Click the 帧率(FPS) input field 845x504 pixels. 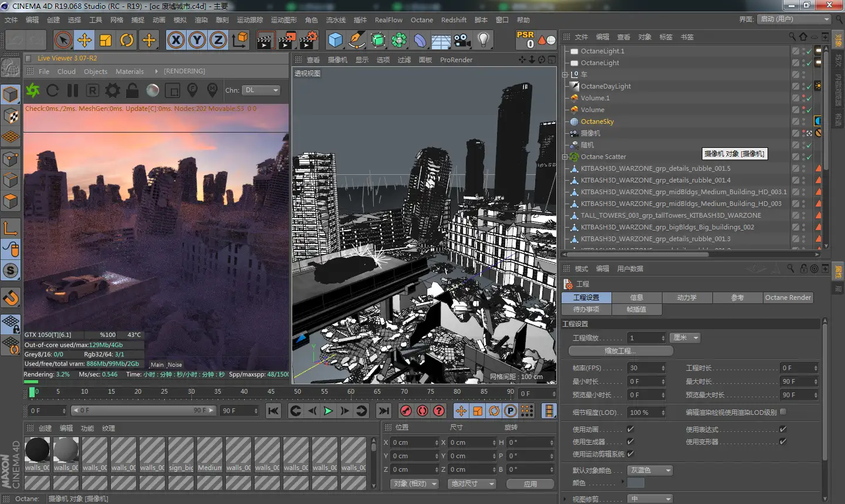(645, 368)
